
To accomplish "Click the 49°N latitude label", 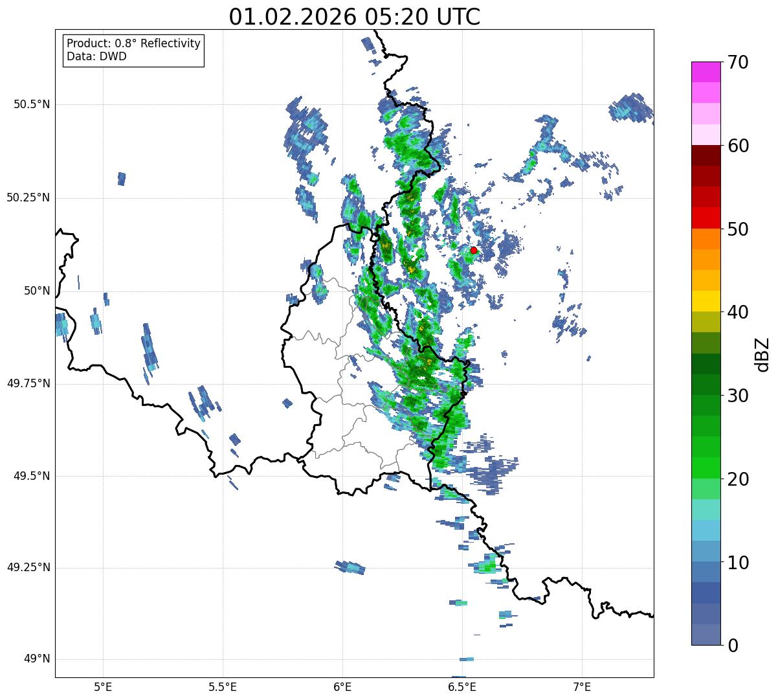I will pyautogui.click(x=37, y=659).
